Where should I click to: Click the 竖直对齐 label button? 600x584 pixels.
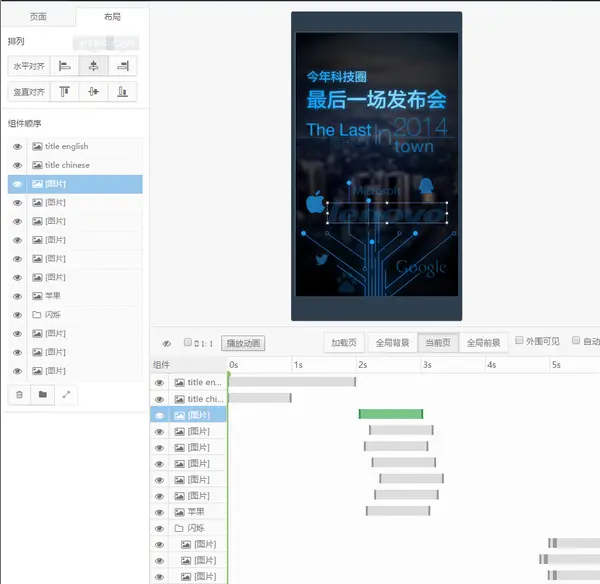29,92
